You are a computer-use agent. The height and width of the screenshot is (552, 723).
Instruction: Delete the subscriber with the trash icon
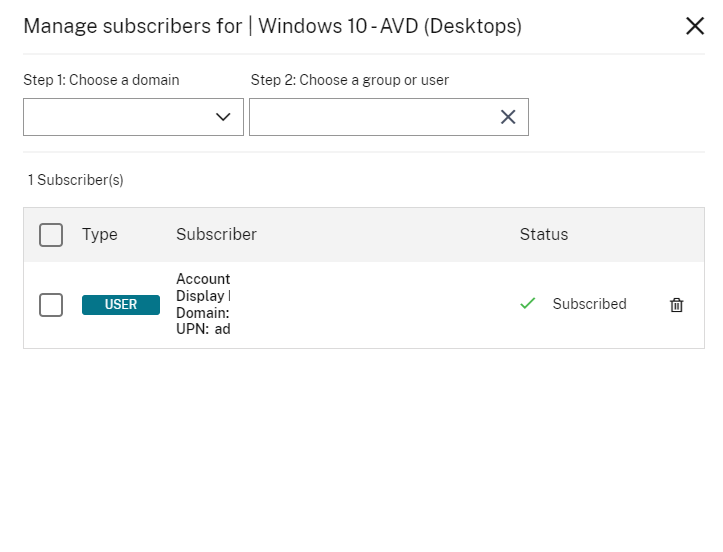tap(676, 305)
